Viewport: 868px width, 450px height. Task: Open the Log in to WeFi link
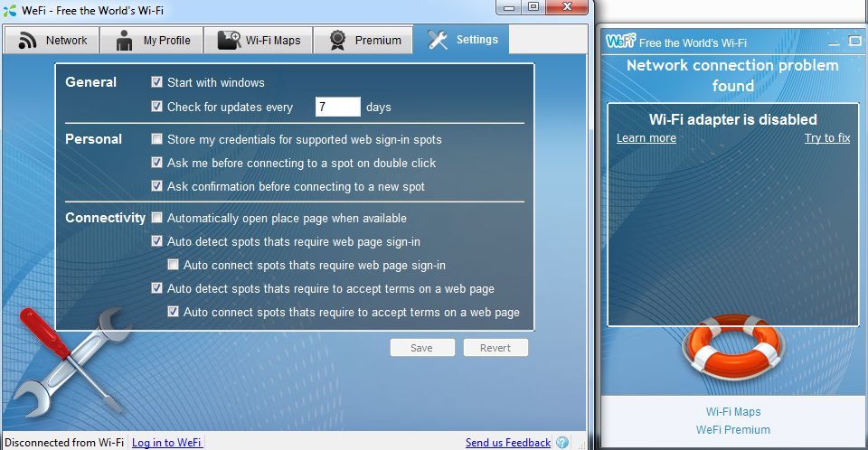click(x=166, y=442)
